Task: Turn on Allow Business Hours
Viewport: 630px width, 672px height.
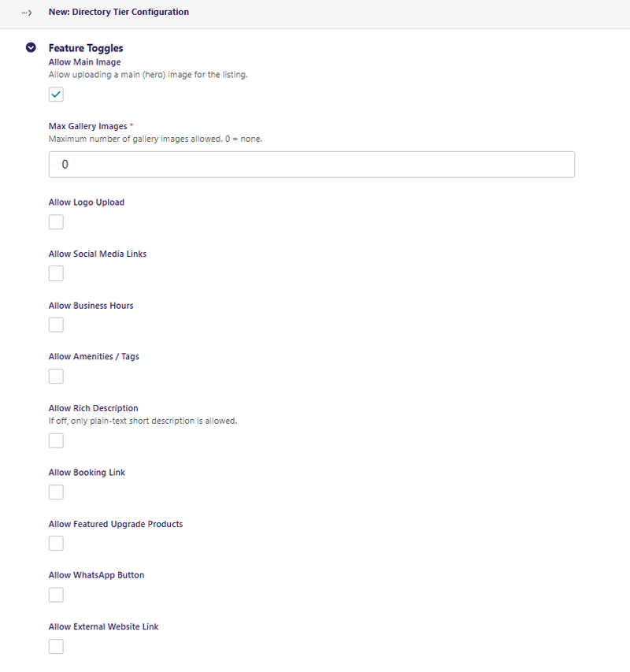Action: (x=56, y=325)
